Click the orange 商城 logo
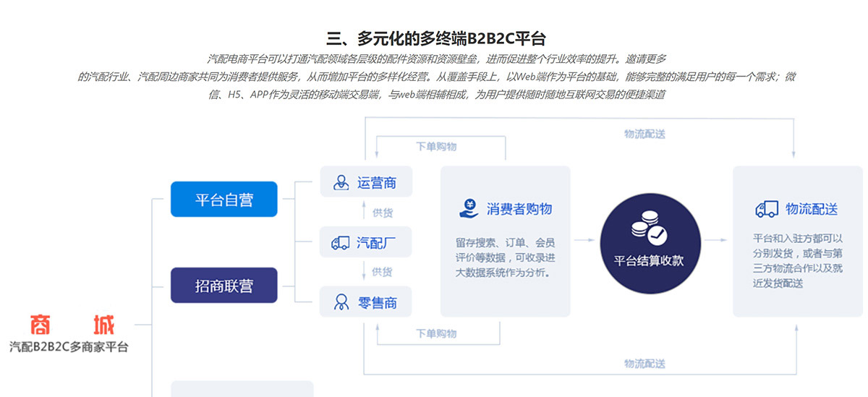The image size is (868, 397). [72, 325]
